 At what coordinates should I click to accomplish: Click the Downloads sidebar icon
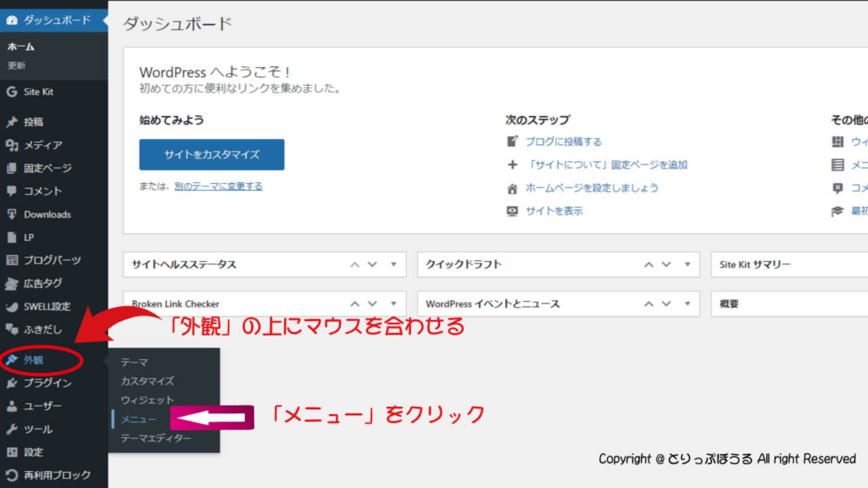12,214
